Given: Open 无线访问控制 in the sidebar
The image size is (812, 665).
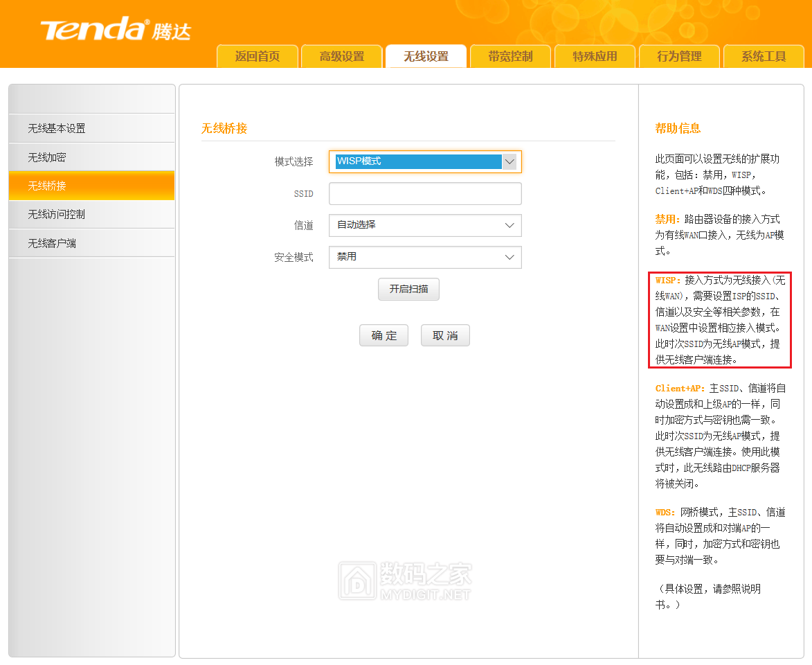Looking at the screenshot, I should point(91,214).
